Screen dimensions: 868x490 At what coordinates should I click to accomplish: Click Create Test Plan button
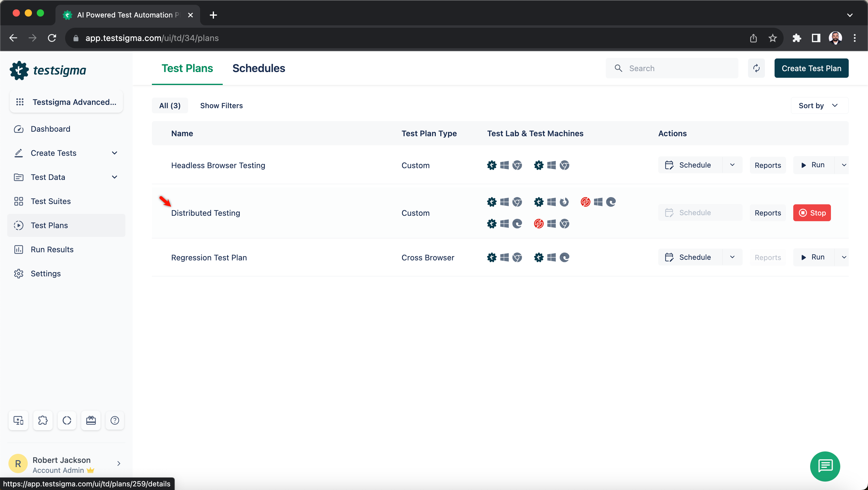(x=811, y=68)
